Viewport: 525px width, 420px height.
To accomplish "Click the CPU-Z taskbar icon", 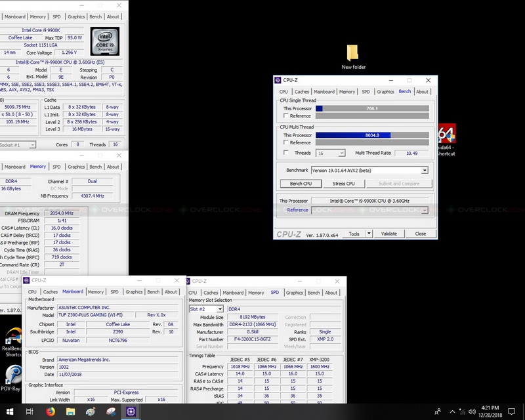I will click(x=131, y=411).
